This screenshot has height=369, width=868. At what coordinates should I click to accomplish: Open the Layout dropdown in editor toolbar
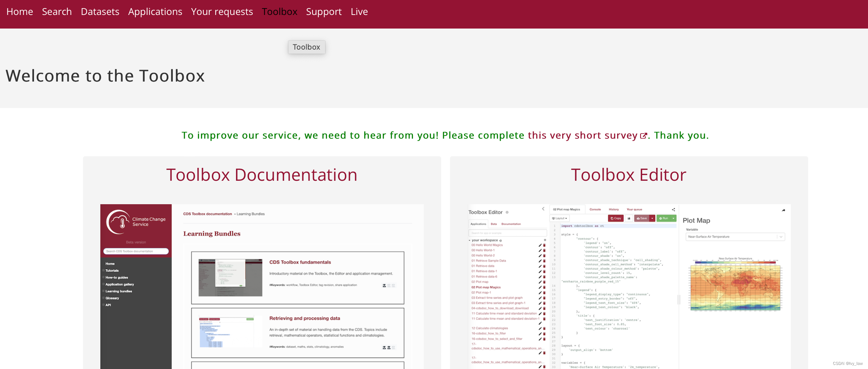(560, 218)
